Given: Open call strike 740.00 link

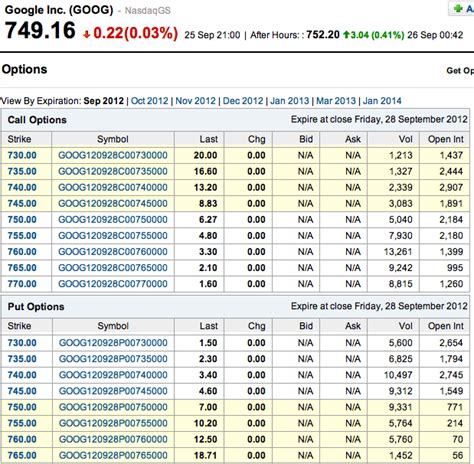Looking at the screenshot, I should [22, 187].
